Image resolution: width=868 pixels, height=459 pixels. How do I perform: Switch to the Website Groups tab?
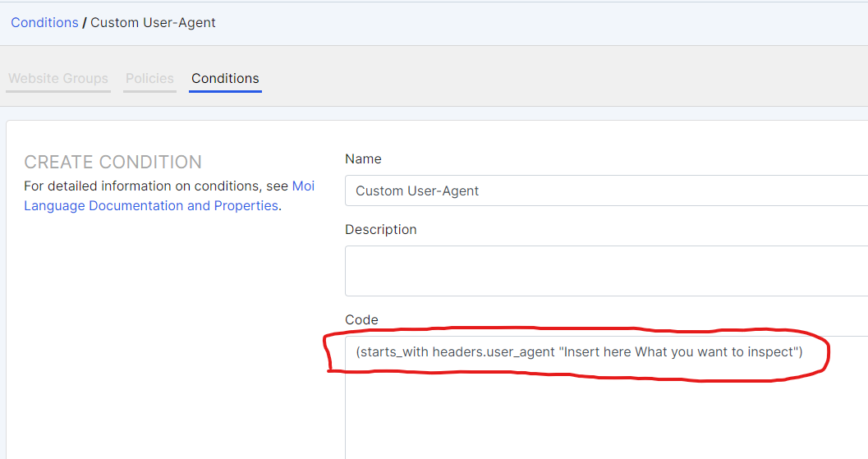point(58,79)
